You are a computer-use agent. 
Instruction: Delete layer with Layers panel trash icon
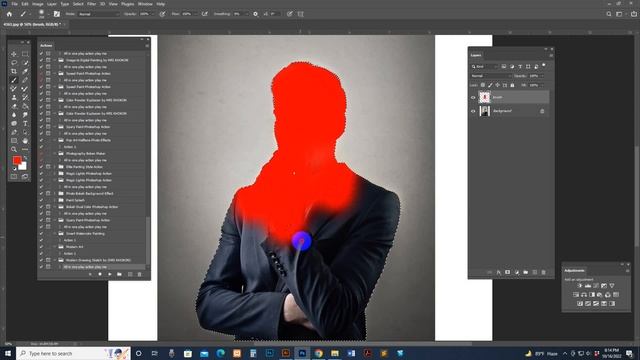click(x=543, y=272)
